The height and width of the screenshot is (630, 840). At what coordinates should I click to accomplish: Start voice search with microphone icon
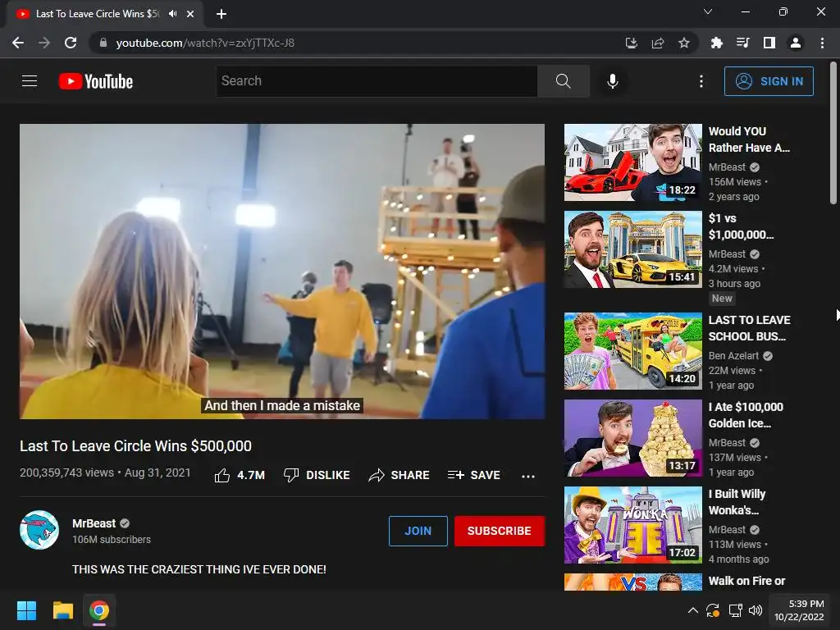click(612, 81)
